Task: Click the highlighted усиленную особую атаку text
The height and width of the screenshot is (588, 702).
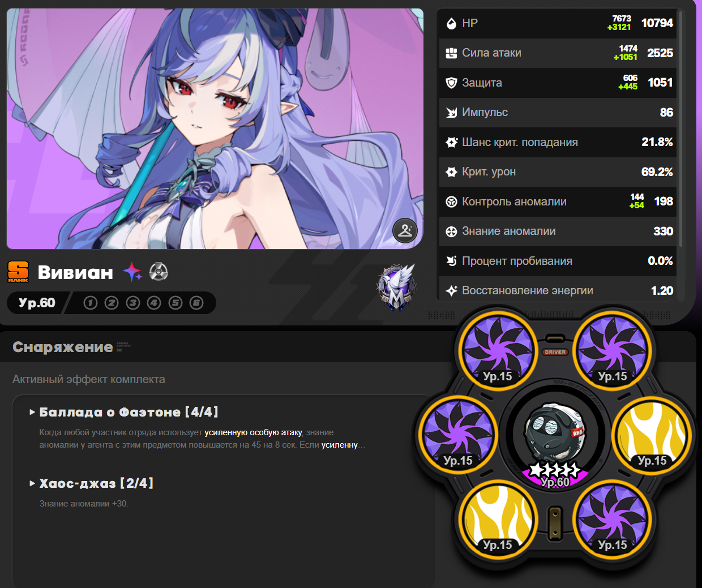Action: pos(253,432)
